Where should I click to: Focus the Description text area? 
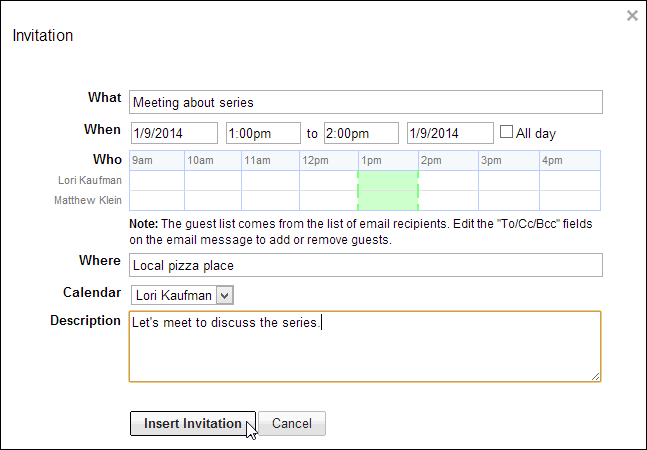365,346
